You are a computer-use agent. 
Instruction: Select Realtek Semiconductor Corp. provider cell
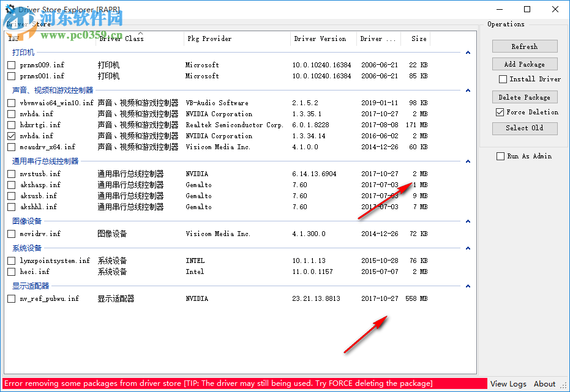[x=234, y=125]
